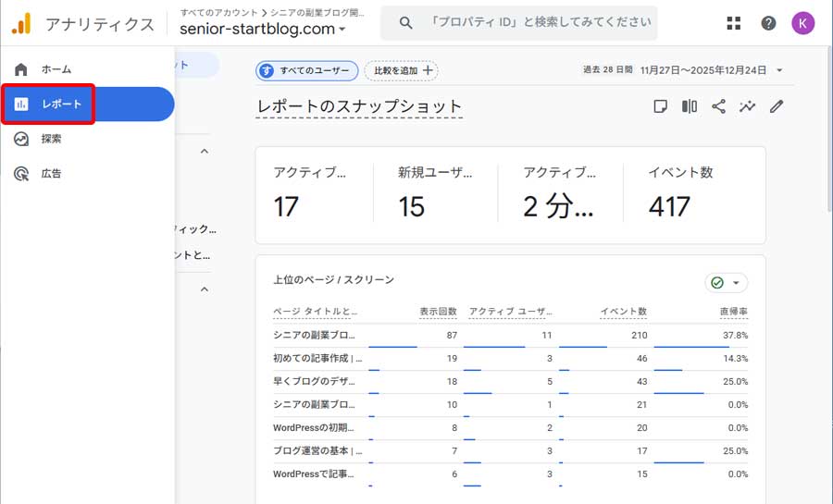Edit report with pencil icon

click(x=777, y=106)
